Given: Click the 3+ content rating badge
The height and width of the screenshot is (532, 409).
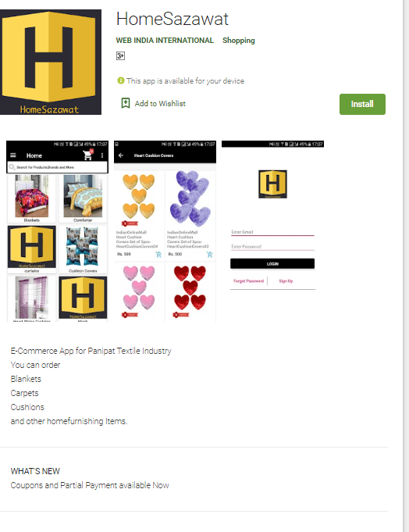Looking at the screenshot, I should (x=120, y=55).
